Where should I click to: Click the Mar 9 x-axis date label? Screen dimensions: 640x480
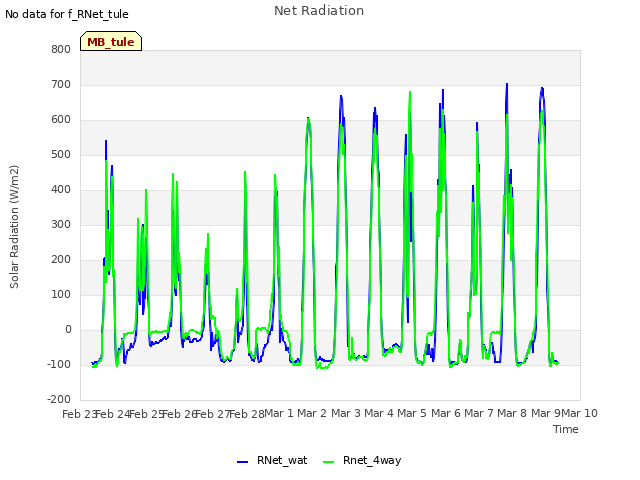[x=546, y=413]
